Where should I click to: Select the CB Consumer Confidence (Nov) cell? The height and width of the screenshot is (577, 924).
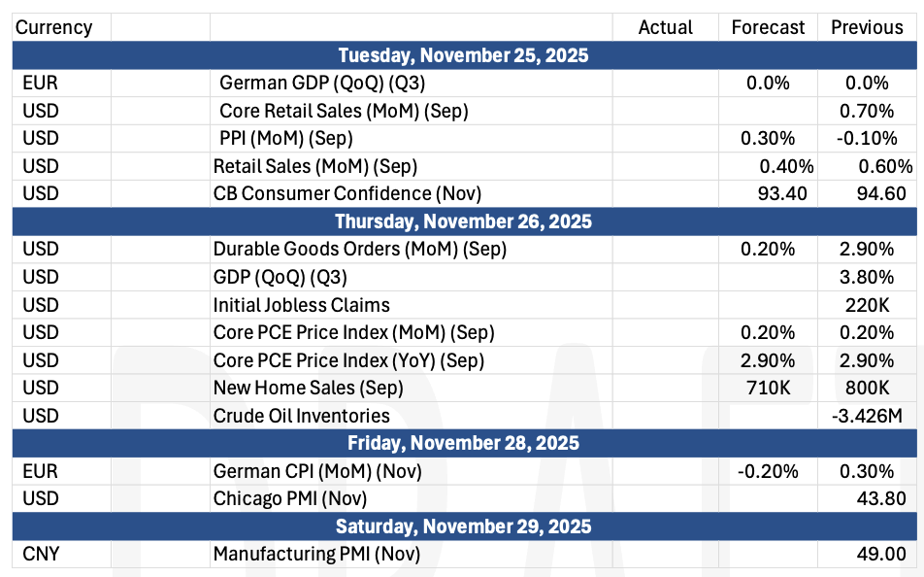[346, 193]
